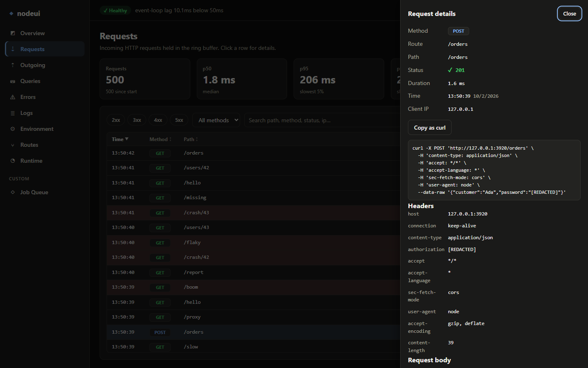Screen dimensions: 588x368
Task: Enable the 4xx status filter
Action: click(x=158, y=120)
